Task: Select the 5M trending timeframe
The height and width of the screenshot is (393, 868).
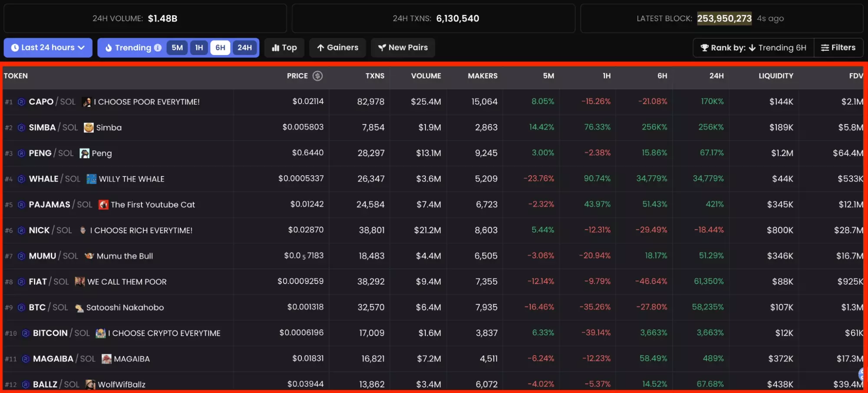Action: point(177,48)
